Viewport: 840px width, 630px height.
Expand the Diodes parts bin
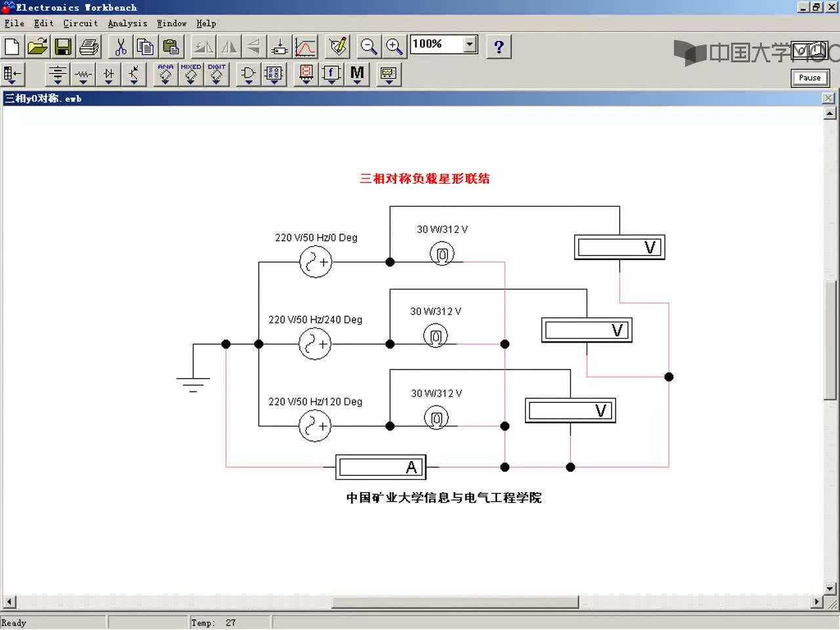point(109,74)
